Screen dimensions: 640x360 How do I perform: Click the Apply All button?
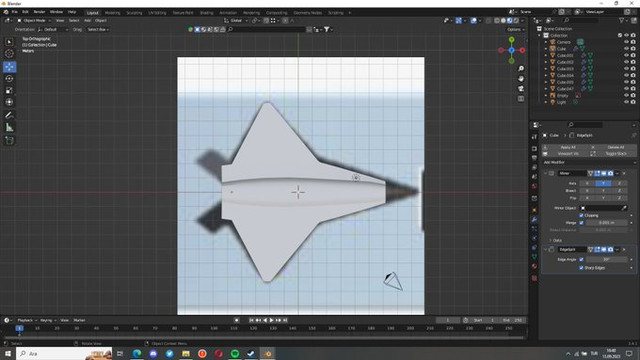pyautogui.click(x=566, y=147)
